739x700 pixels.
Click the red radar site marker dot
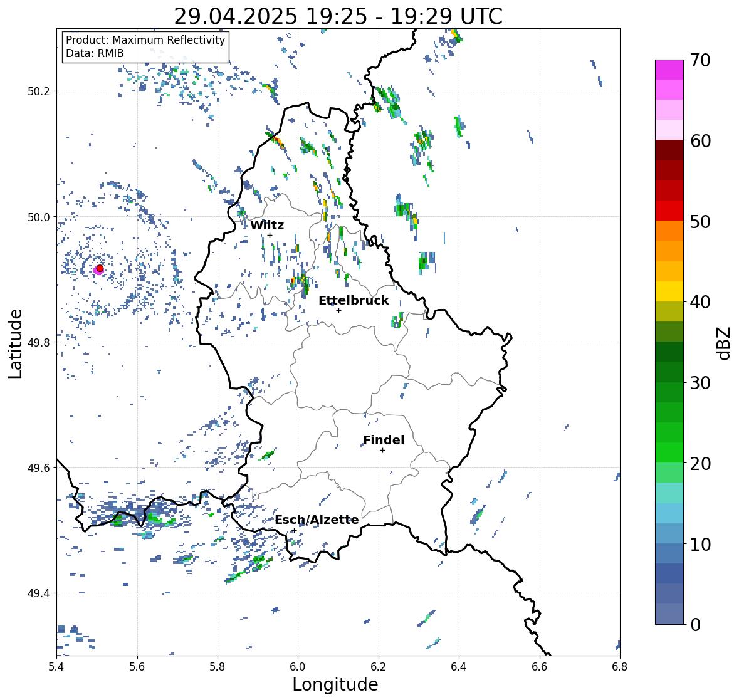coord(100,268)
